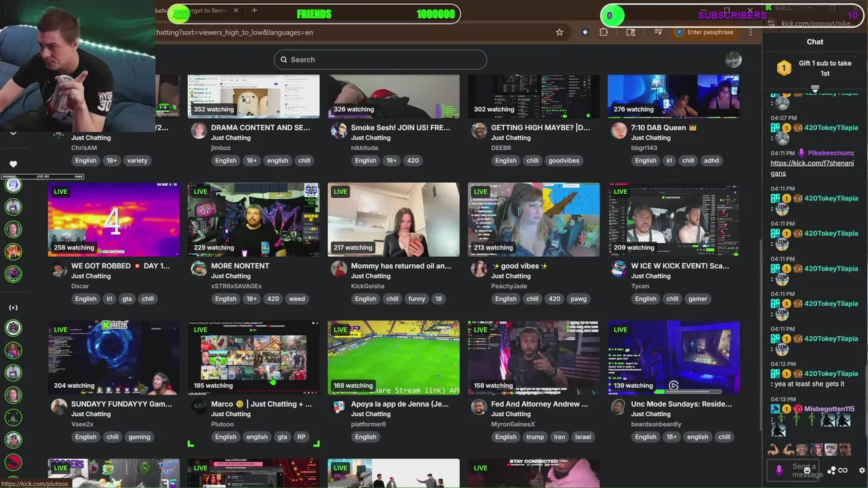Open the Plutooo channel name
This screenshot has height=488, width=868.
point(222,424)
